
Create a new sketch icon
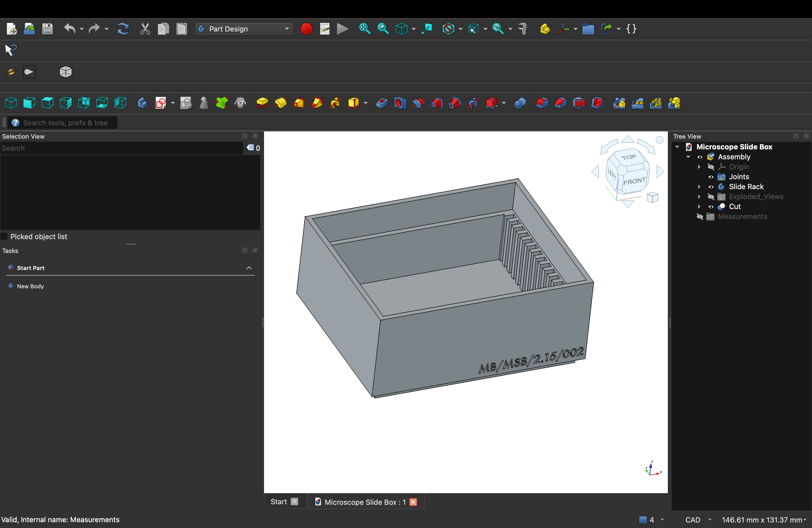tap(160, 103)
